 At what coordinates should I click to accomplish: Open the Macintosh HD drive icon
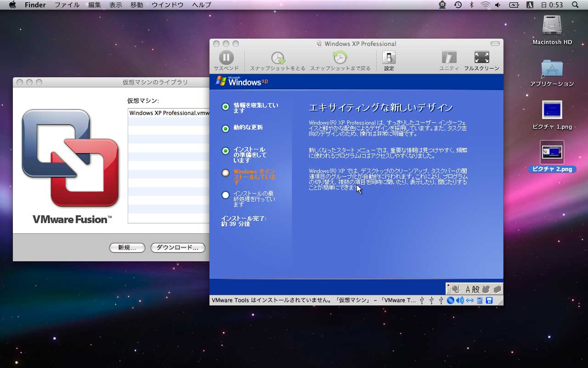552,25
